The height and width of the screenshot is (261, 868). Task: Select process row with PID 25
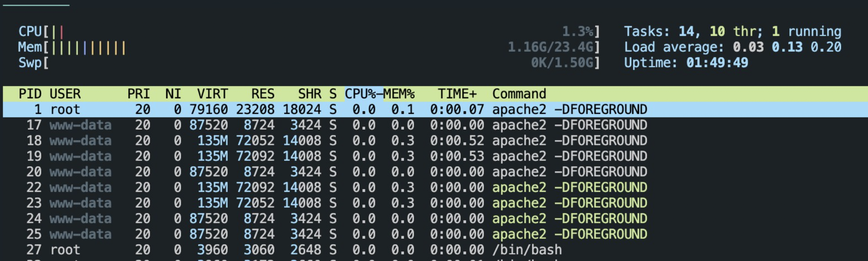pyautogui.click(x=435, y=234)
